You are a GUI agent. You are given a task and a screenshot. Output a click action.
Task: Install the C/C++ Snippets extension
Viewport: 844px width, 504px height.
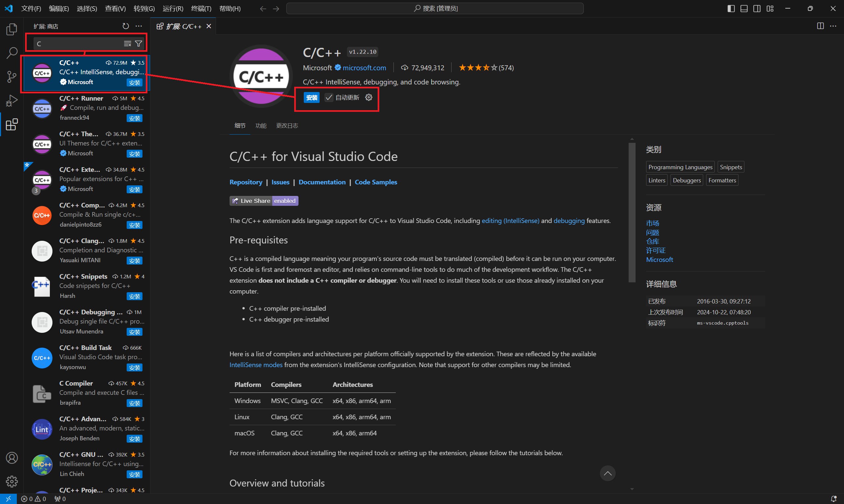tap(135, 296)
